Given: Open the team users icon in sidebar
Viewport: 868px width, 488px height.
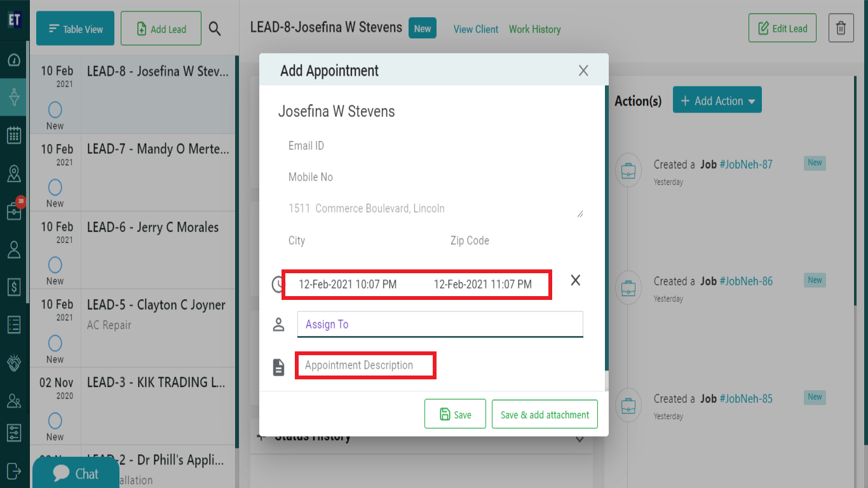Looking at the screenshot, I should point(14,400).
